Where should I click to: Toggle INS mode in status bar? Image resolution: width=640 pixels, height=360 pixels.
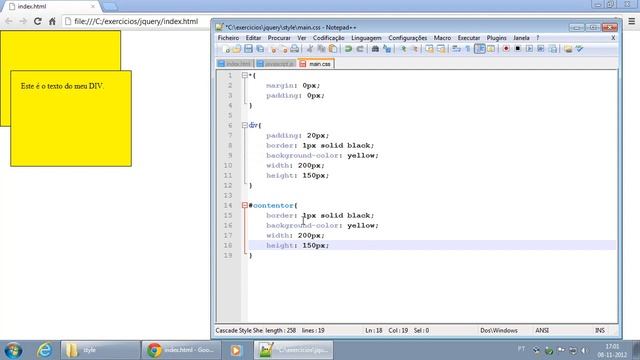pyautogui.click(x=600, y=330)
